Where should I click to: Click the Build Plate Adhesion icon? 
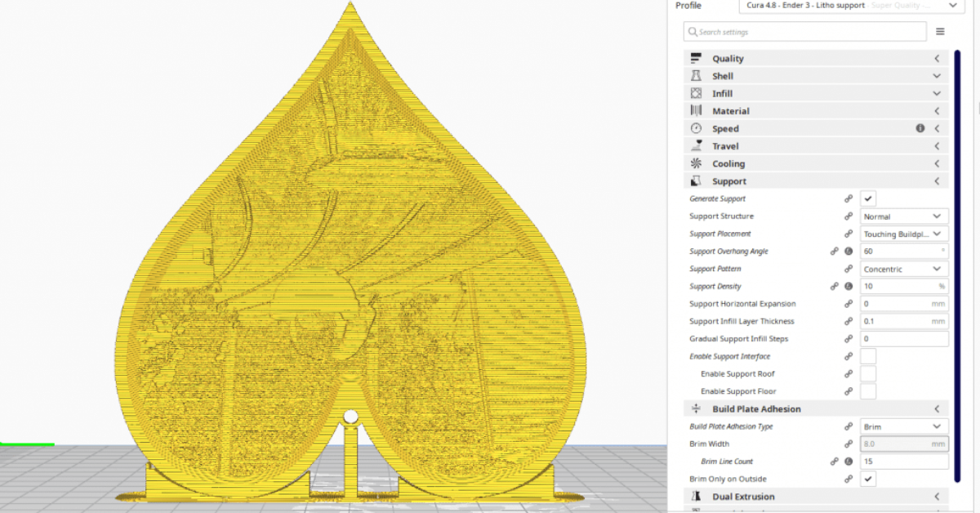[x=696, y=408]
